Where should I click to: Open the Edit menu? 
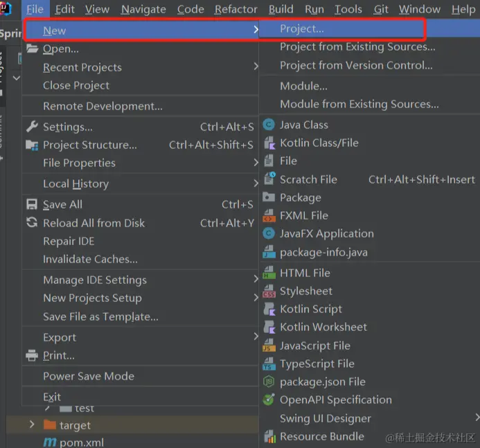tap(64, 10)
